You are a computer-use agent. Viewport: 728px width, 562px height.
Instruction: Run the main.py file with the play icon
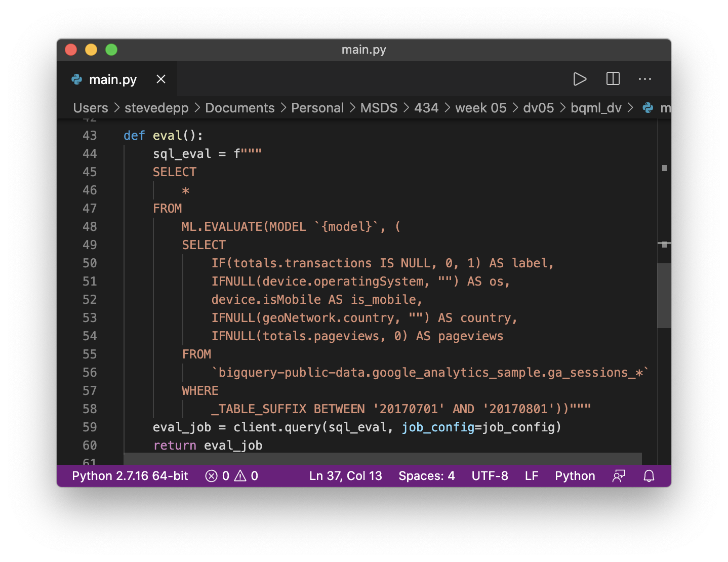(580, 79)
